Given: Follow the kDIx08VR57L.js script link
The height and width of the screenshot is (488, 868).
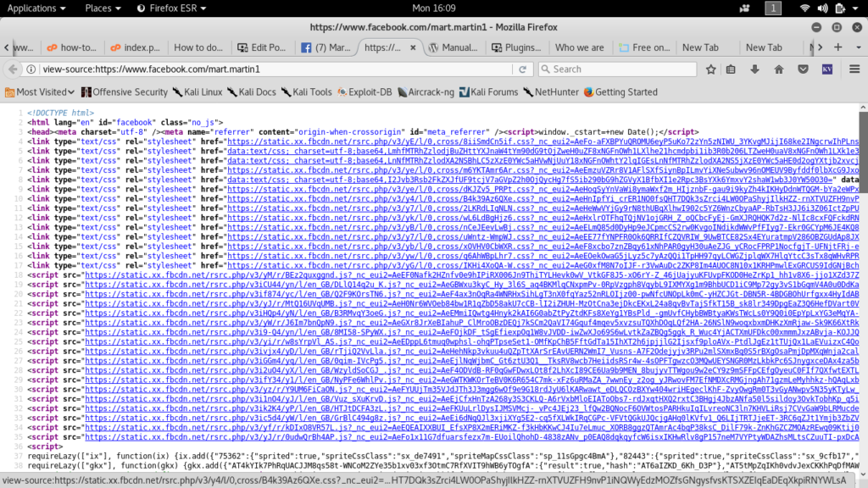Looking at the screenshot, I should (x=471, y=428).
